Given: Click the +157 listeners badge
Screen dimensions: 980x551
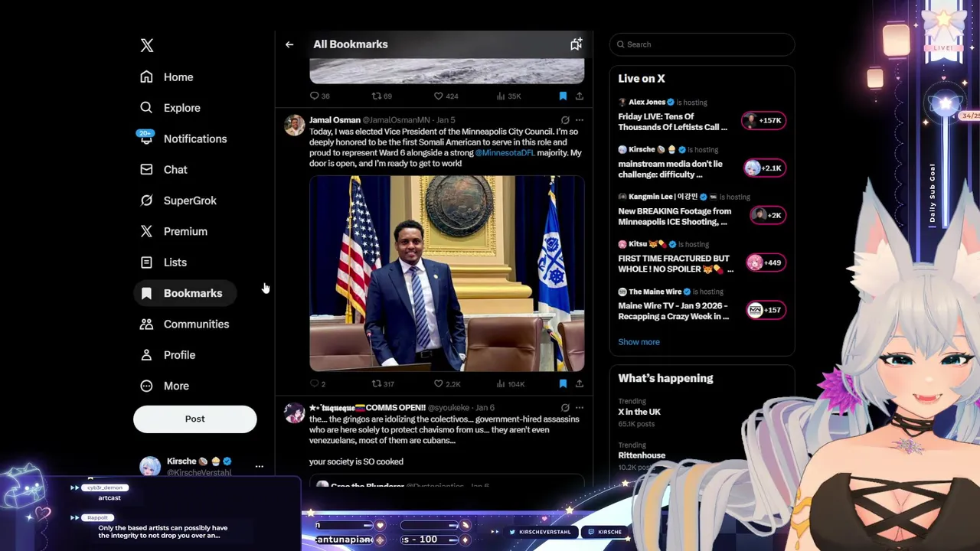Looking at the screenshot, I should coord(766,310).
